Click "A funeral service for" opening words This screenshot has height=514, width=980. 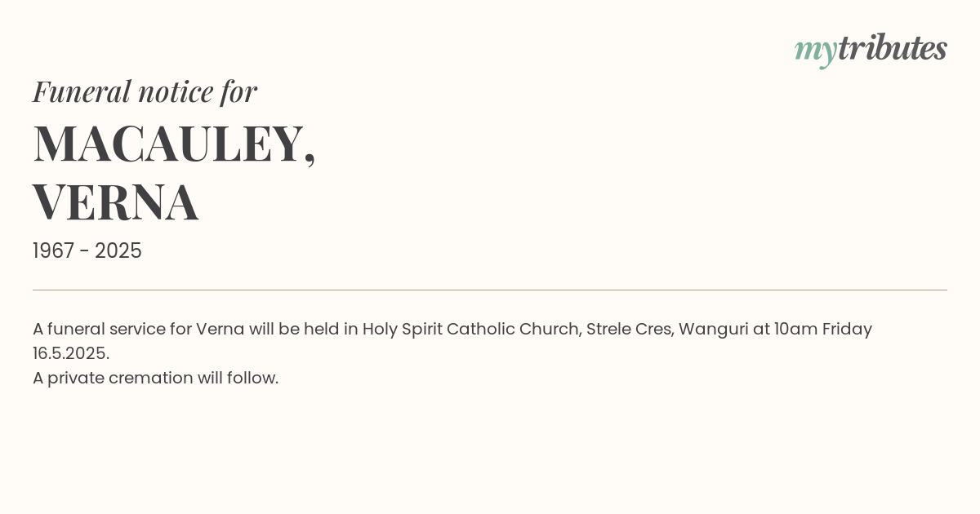click(x=112, y=329)
